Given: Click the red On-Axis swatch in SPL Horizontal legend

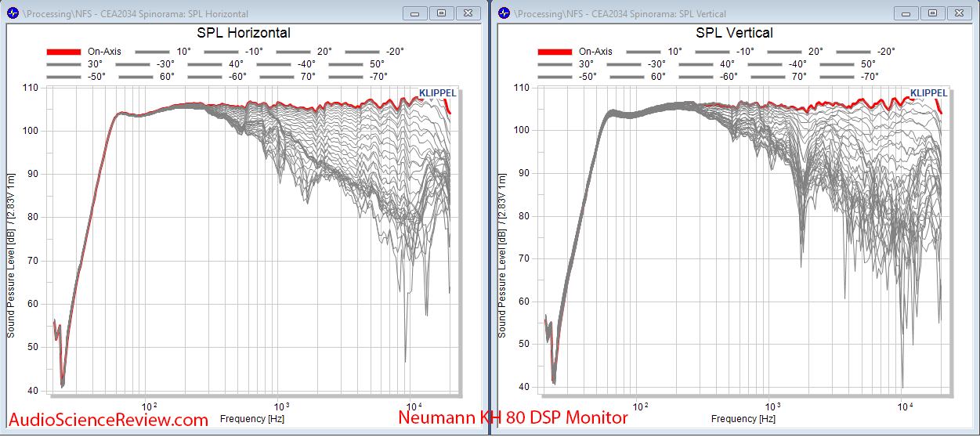Looking at the screenshot, I should pyautogui.click(x=64, y=52).
